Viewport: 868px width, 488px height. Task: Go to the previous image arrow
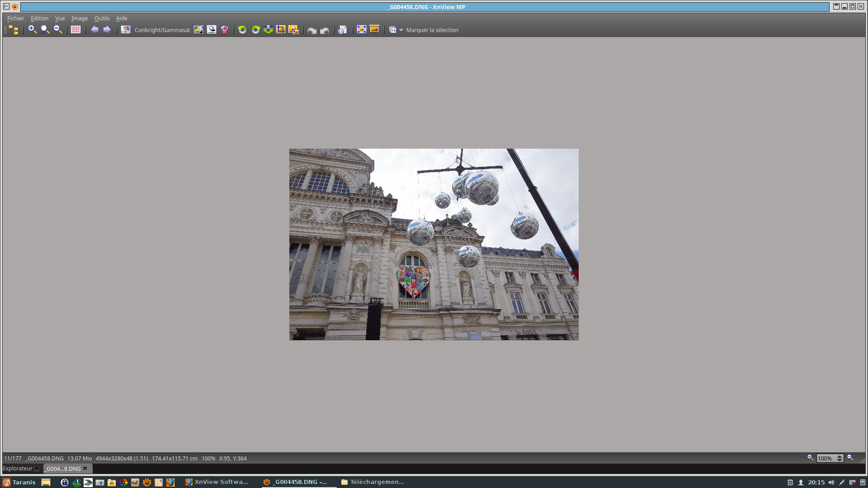94,30
